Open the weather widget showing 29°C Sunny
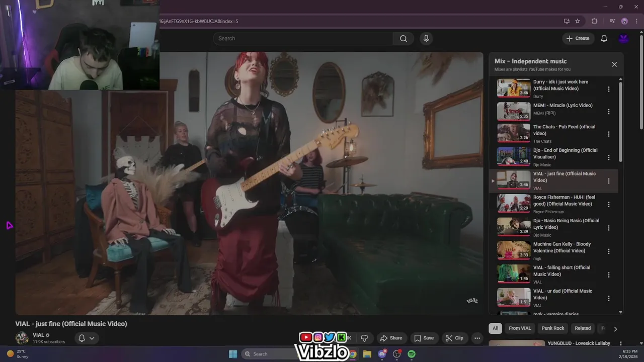 (18, 354)
